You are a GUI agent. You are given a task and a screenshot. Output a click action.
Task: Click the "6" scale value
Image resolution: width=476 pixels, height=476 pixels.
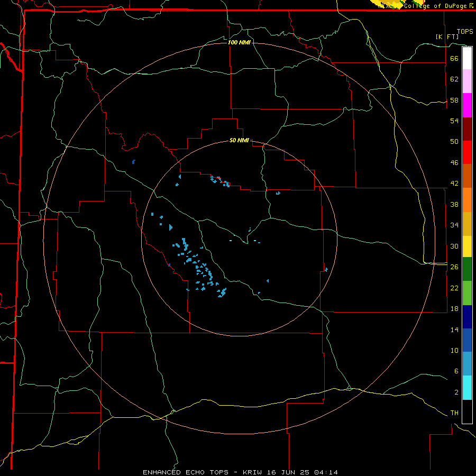pos(456,371)
